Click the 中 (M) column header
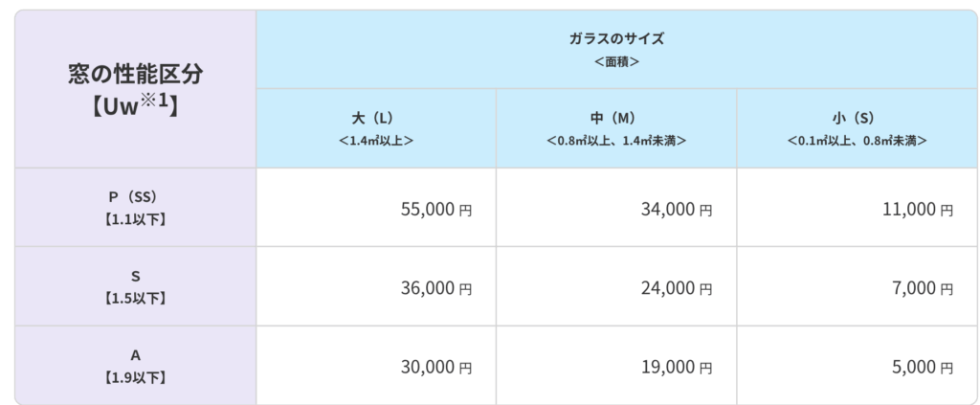Viewport: 980px width, 405px height. (615, 119)
